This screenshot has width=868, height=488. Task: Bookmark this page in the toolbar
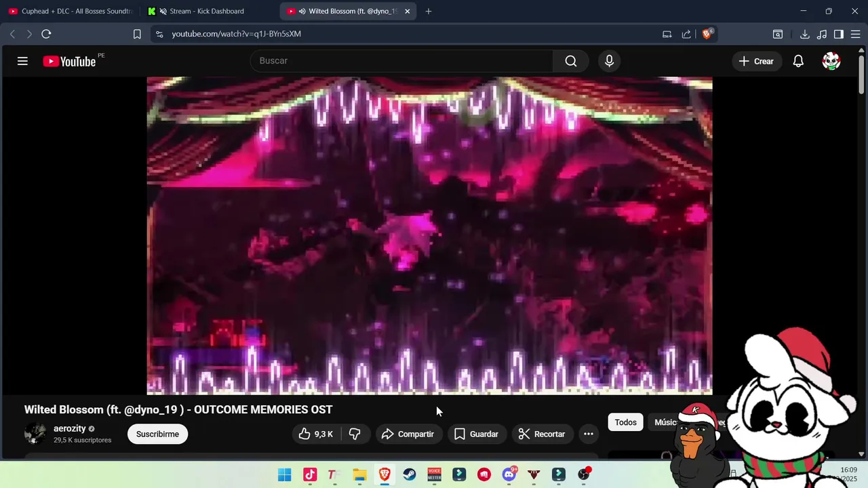137,34
